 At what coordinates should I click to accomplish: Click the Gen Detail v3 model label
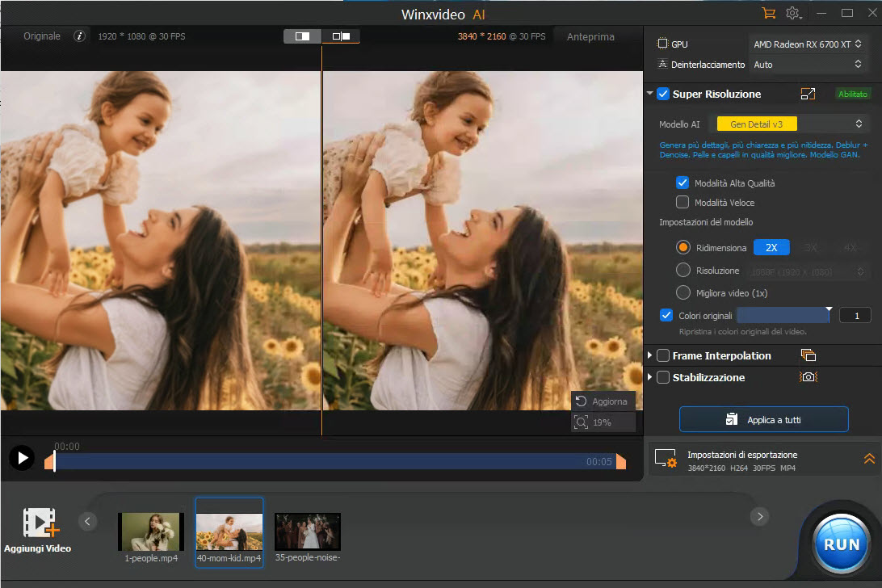(x=757, y=124)
